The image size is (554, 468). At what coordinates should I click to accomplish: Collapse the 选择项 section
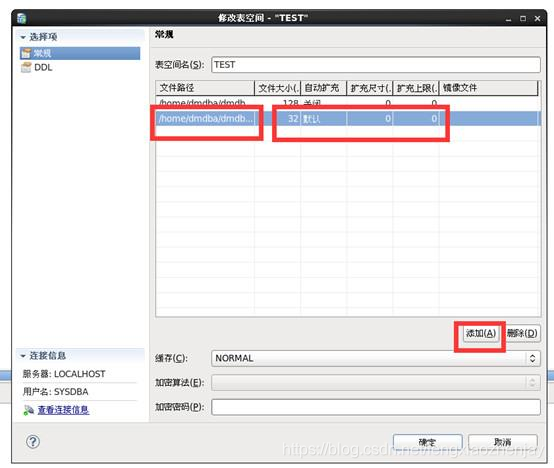23,37
